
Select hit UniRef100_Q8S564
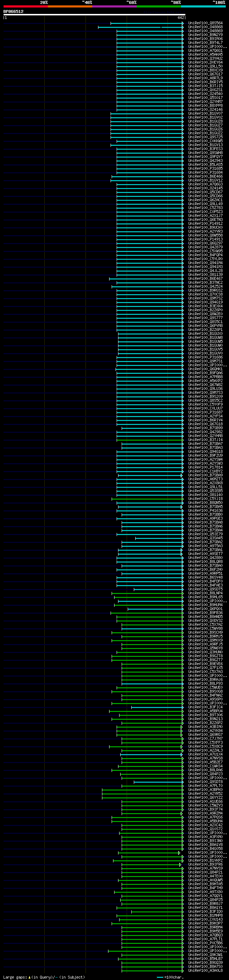205,23
